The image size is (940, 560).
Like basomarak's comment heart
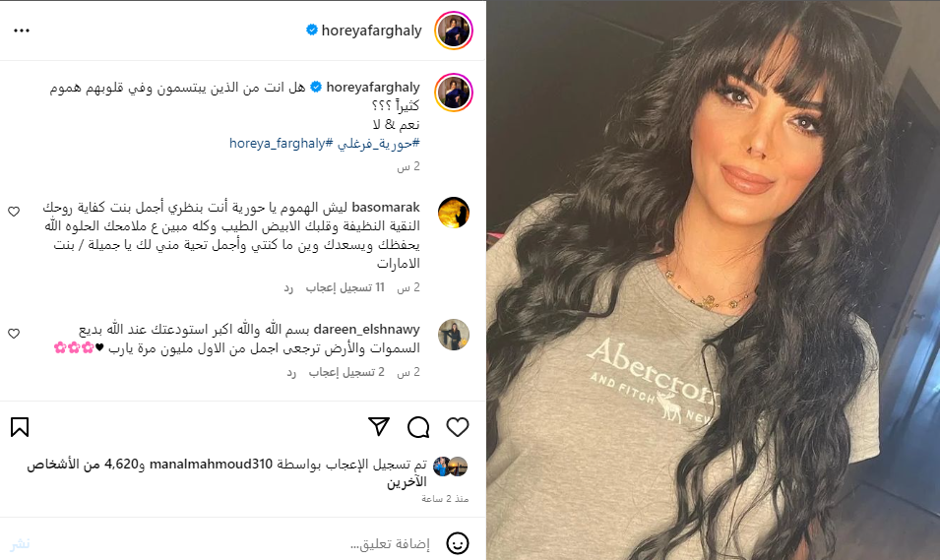click(x=14, y=211)
